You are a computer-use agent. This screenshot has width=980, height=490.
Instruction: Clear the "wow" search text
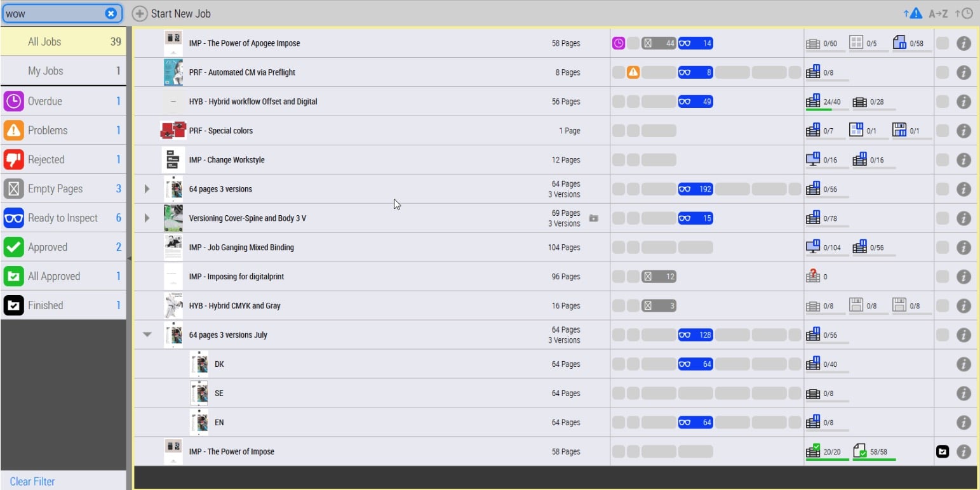click(x=111, y=13)
